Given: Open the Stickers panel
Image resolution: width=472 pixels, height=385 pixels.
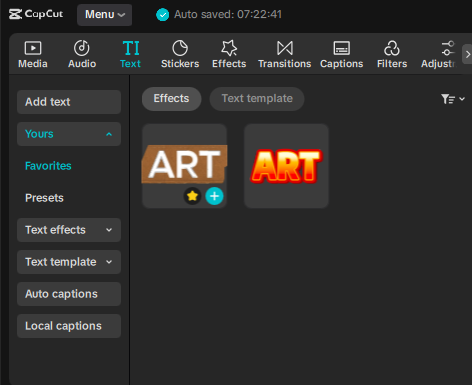Looking at the screenshot, I should (x=180, y=54).
